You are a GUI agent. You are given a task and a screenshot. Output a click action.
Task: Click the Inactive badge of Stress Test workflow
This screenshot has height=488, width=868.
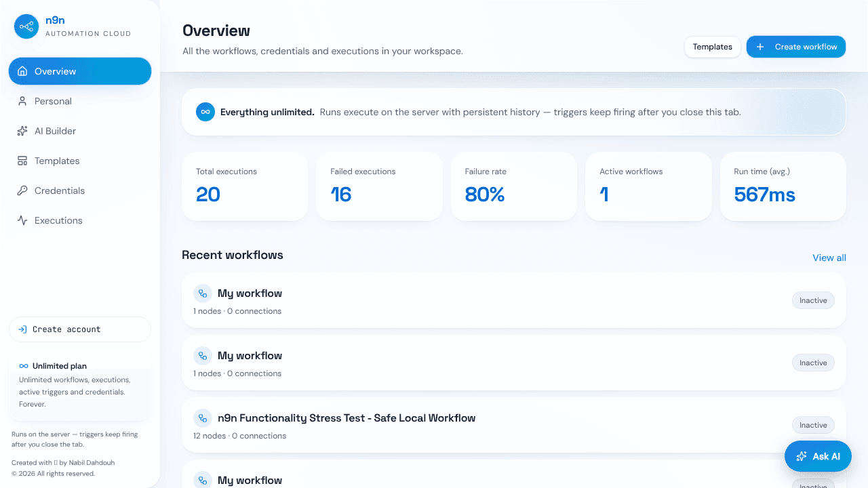(813, 425)
